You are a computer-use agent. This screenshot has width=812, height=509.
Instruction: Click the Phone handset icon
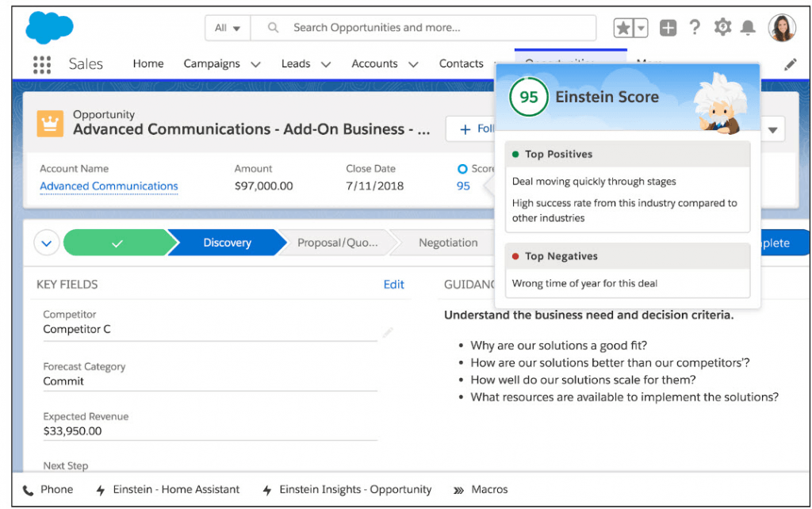(x=29, y=490)
